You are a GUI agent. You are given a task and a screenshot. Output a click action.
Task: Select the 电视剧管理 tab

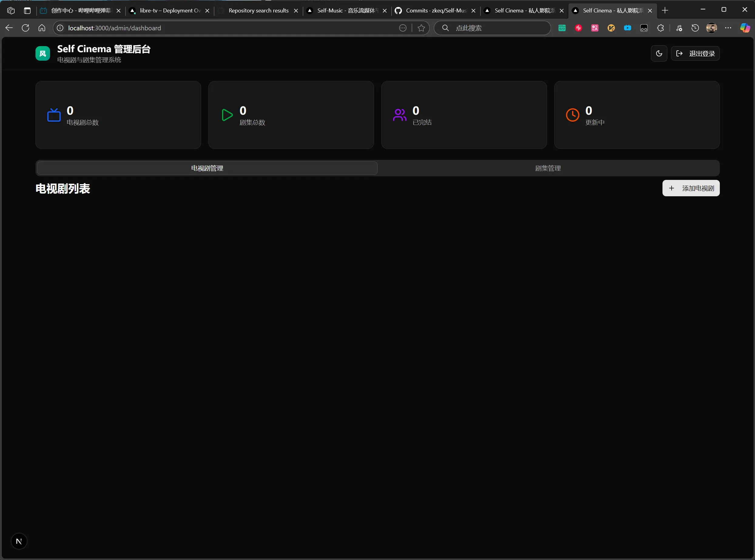(207, 168)
